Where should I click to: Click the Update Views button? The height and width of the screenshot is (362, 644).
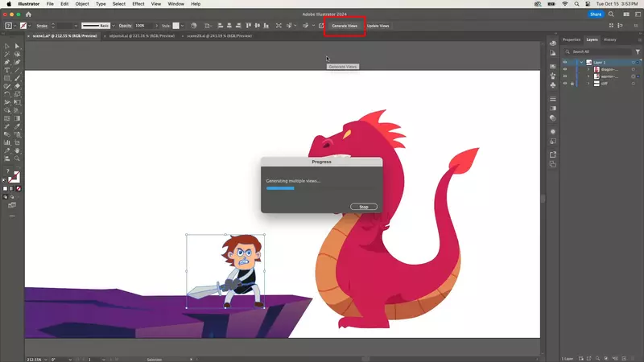tap(378, 26)
